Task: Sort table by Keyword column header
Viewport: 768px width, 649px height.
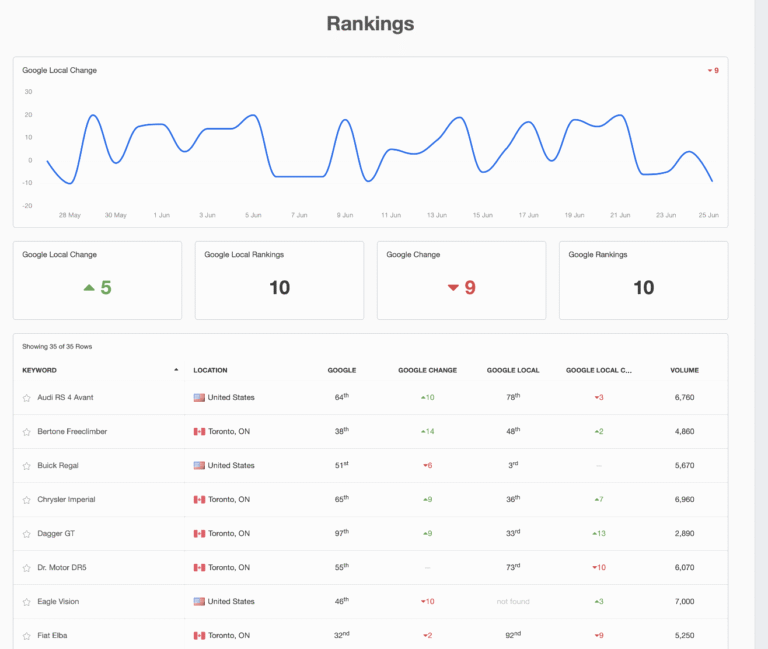Action: [39, 370]
